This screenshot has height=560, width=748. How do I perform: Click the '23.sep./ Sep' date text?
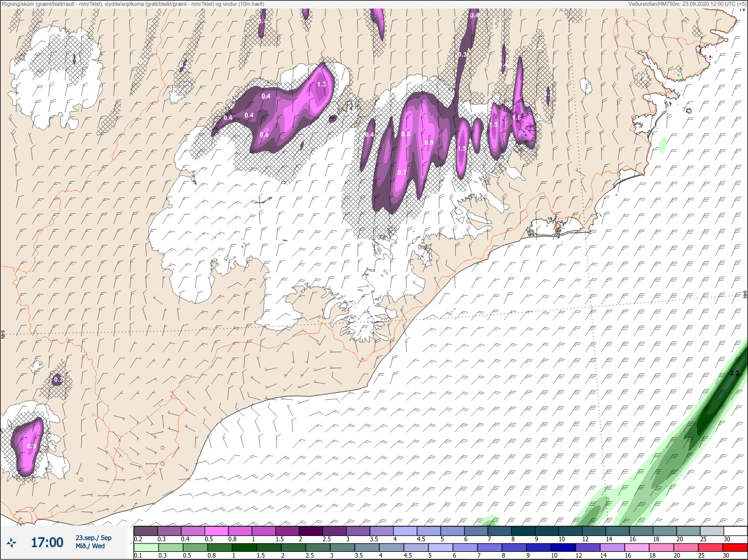(93, 538)
